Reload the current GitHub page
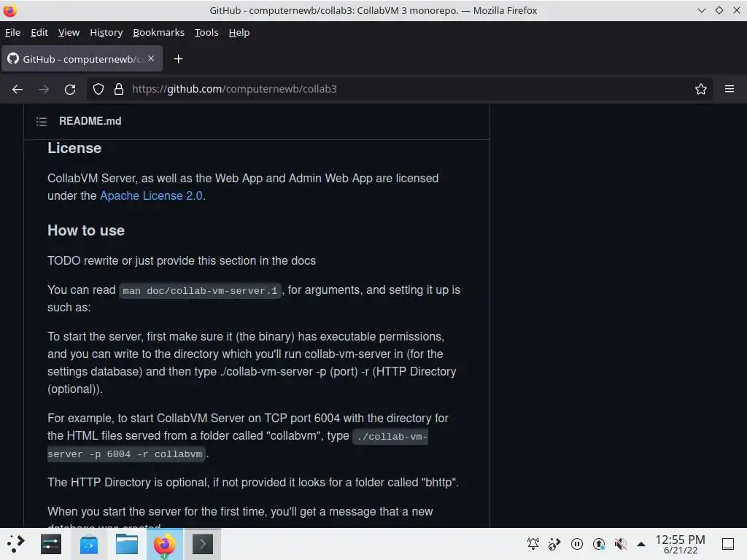The height and width of the screenshot is (560, 747). coord(70,89)
